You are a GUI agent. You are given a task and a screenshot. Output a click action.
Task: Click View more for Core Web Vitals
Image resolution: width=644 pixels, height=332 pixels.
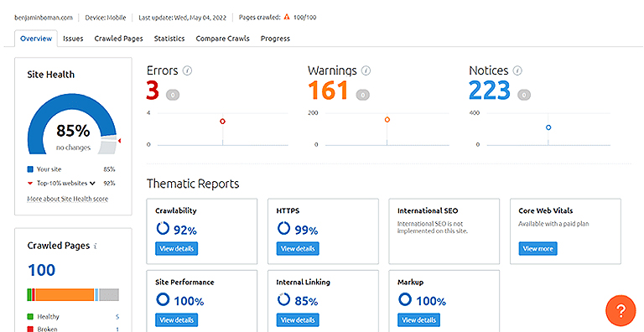[x=538, y=249]
